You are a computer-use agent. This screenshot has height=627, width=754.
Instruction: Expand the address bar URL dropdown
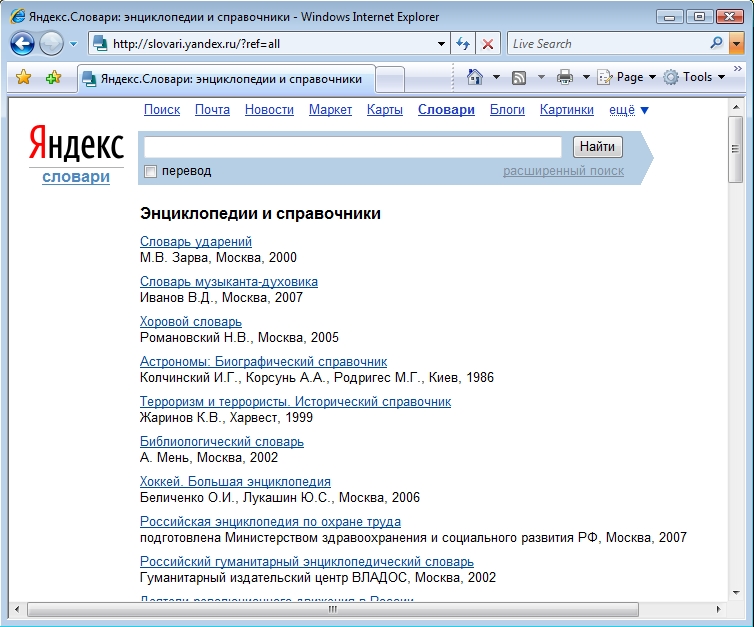click(x=441, y=44)
